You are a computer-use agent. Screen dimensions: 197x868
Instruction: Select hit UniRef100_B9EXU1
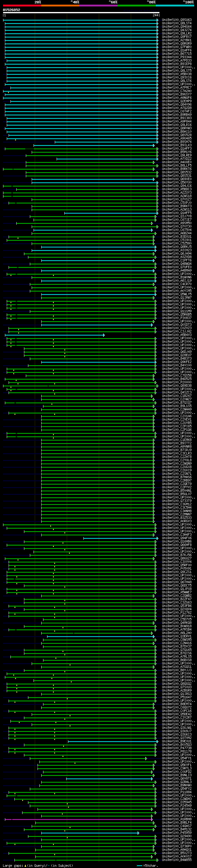176,741
